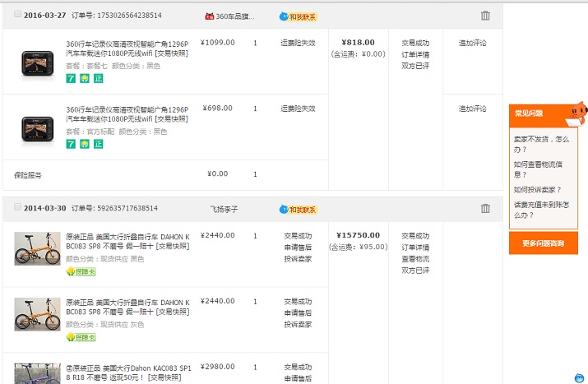Open the 官方标配 dash cam thumbnail

[38, 129]
